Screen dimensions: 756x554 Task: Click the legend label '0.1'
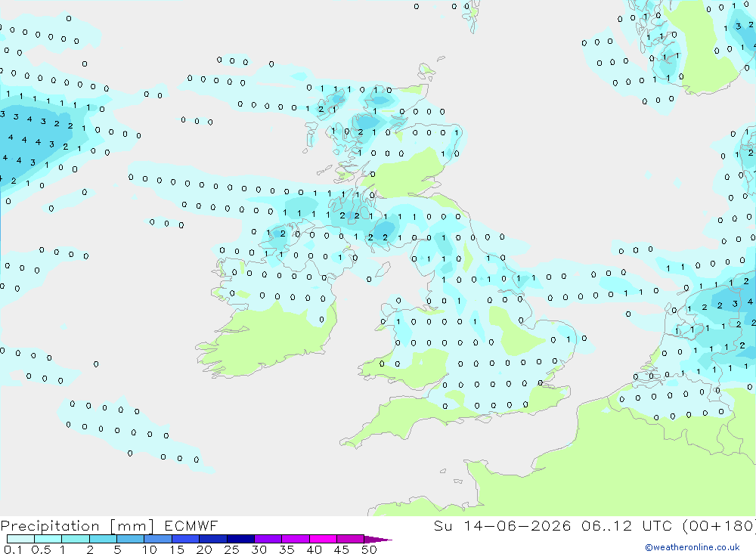[13, 549]
